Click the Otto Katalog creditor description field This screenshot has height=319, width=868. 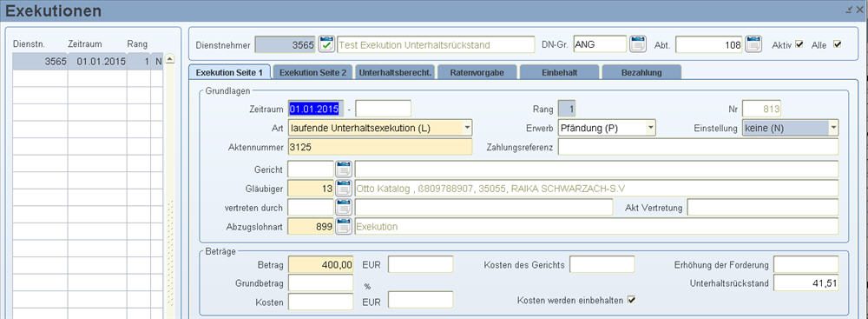tap(596, 188)
